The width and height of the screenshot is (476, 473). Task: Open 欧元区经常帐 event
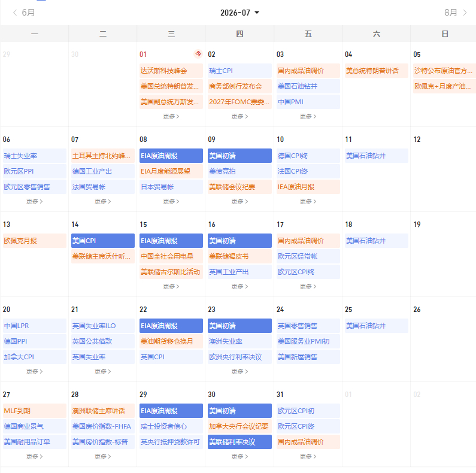click(x=308, y=256)
